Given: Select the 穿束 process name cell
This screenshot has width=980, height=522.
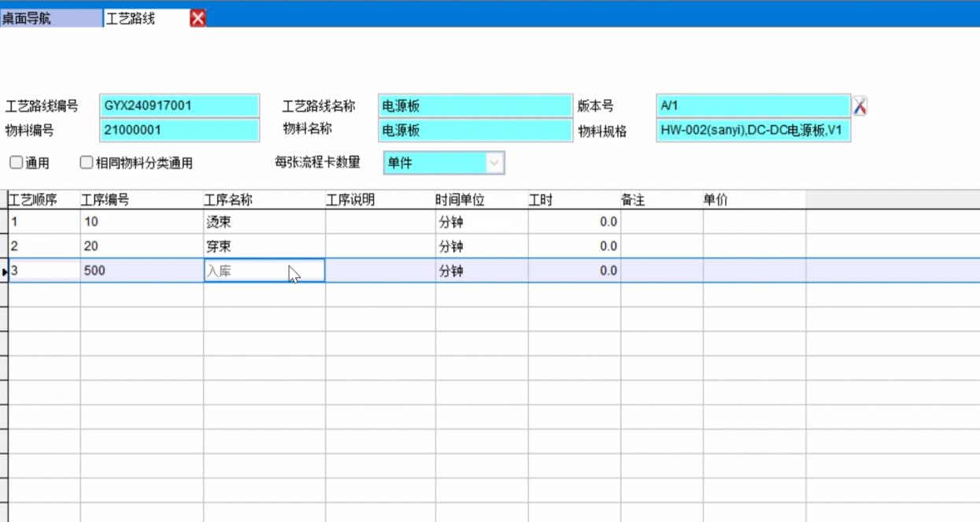Looking at the screenshot, I should (264, 246).
